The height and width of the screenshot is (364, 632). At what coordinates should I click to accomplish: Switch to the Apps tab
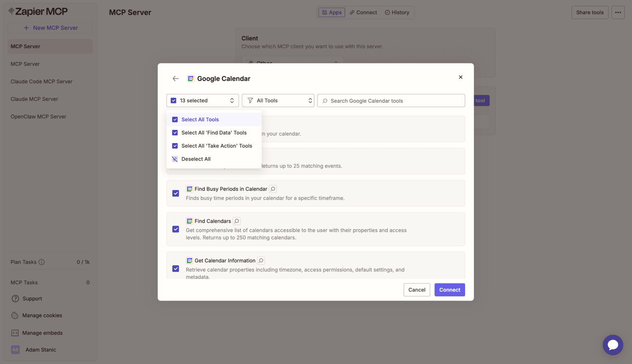tap(332, 12)
